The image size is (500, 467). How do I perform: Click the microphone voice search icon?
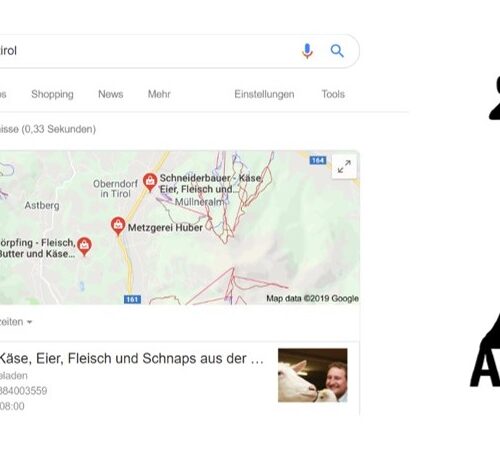307,51
